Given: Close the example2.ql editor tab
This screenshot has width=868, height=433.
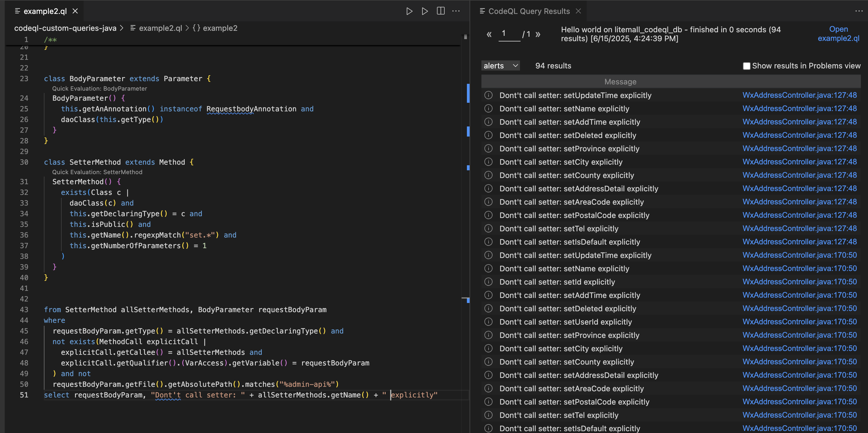Looking at the screenshot, I should point(75,11).
